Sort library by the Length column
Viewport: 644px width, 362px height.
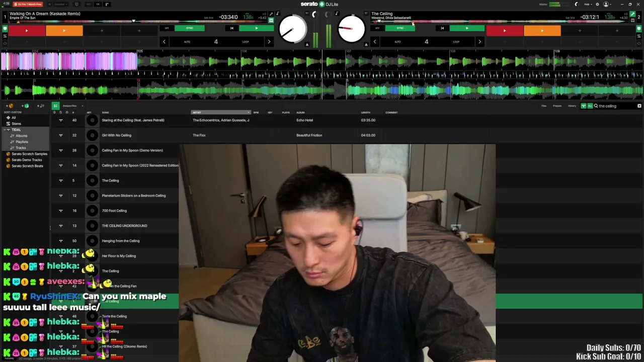(x=366, y=112)
